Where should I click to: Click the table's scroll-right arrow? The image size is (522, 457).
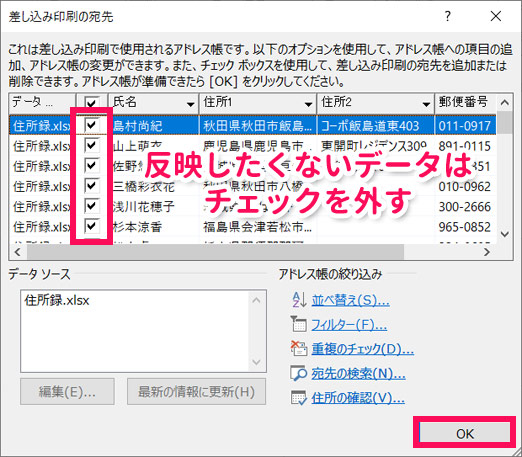coord(487,252)
